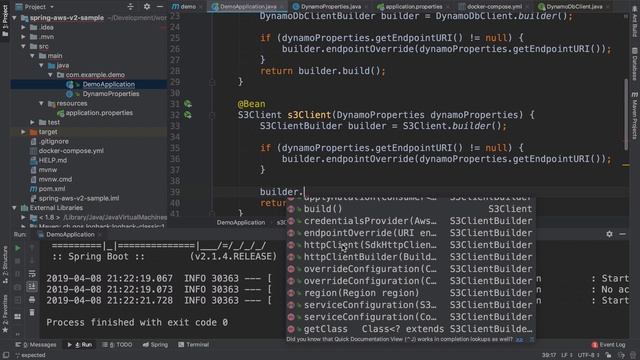Open the Structure side tool window

5,264
